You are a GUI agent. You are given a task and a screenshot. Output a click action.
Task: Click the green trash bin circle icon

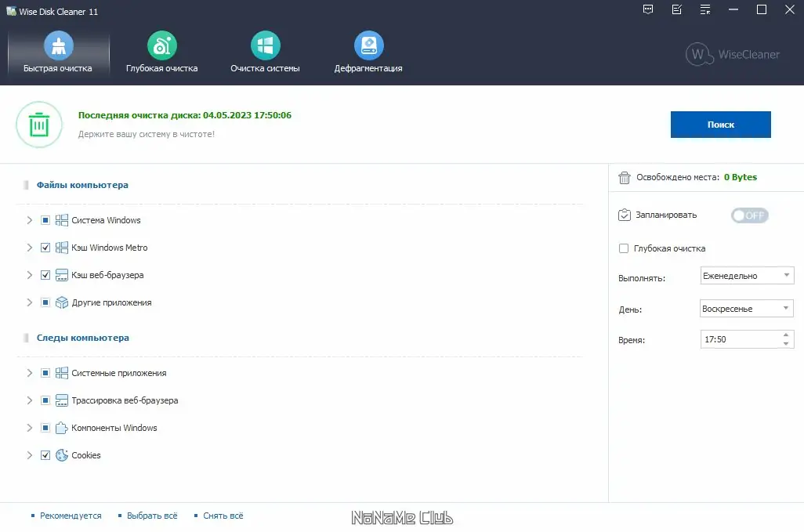39,125
